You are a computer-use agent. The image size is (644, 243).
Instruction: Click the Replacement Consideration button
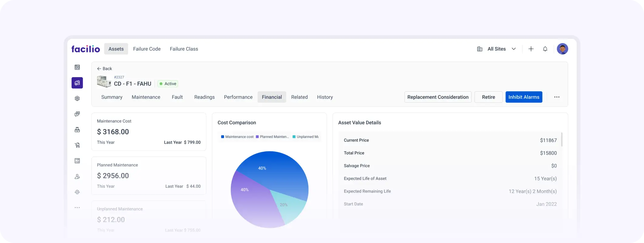(x=438, y=97)
